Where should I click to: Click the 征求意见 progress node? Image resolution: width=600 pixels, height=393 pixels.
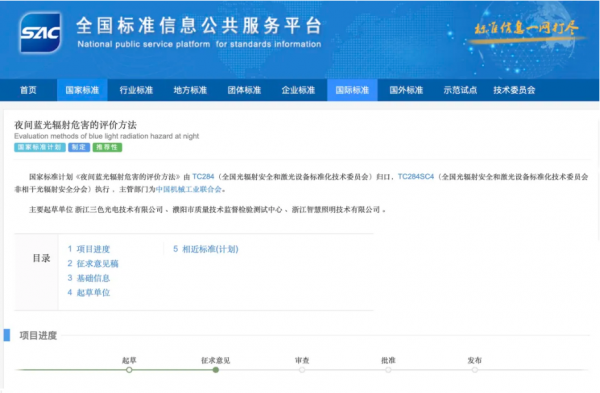tap(216, 370)
